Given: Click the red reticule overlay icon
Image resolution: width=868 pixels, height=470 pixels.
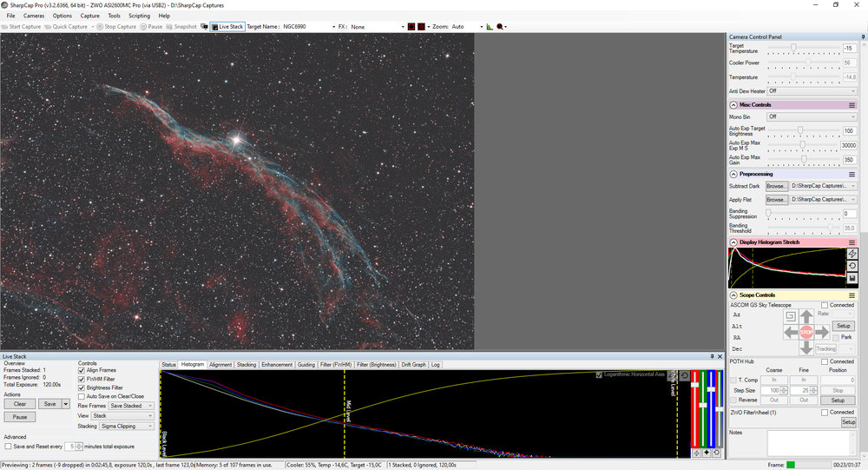Looking at the screenshot, I should coord(411,27).
